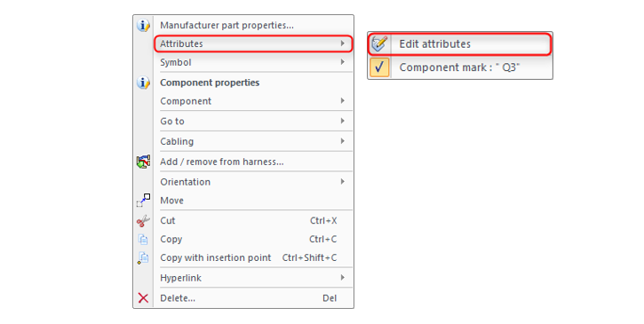Click the scissors Cut icon
Viewport: 644px width, 324px height.
click(143, 221)
